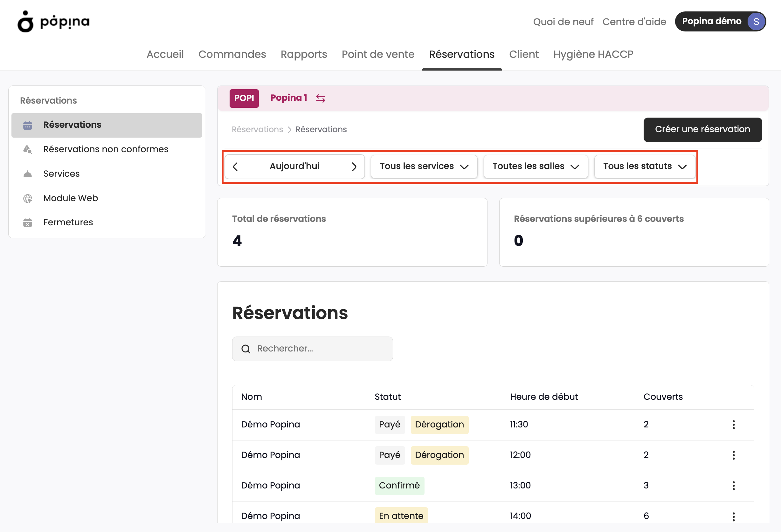Select Module Web in the sidebar
Image resolution: width=781 pixels, height=532 pixels.
point(107,199)
